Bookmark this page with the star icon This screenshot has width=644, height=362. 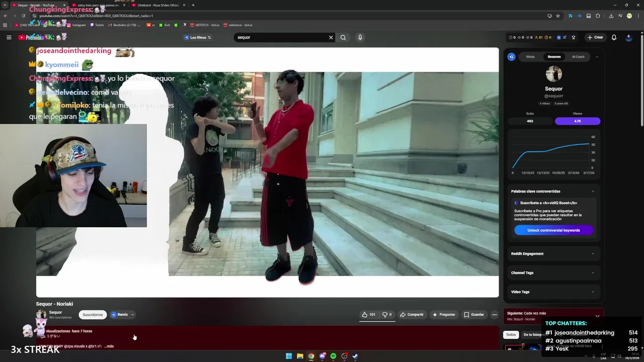pyautogui.click(x=558, y=16)
